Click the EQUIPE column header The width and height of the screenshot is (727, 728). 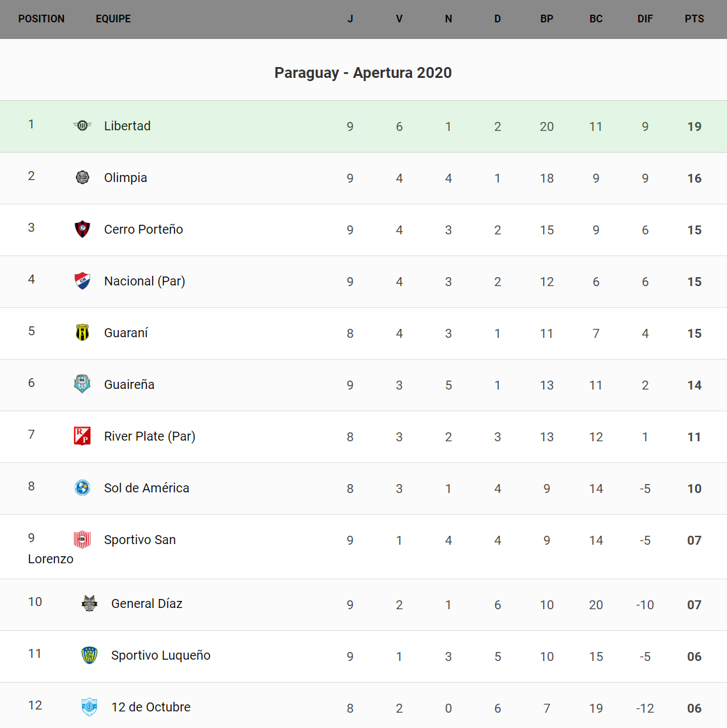pos(113,19)
